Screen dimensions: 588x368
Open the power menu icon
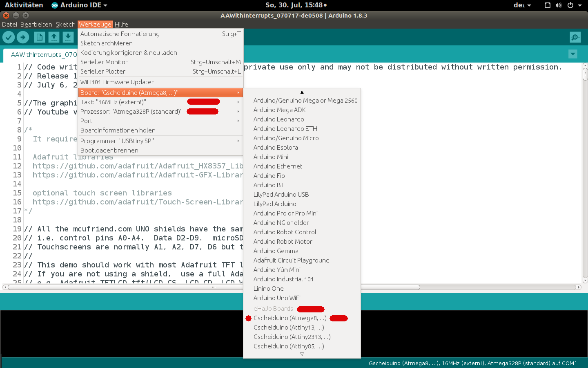point(570,5)
